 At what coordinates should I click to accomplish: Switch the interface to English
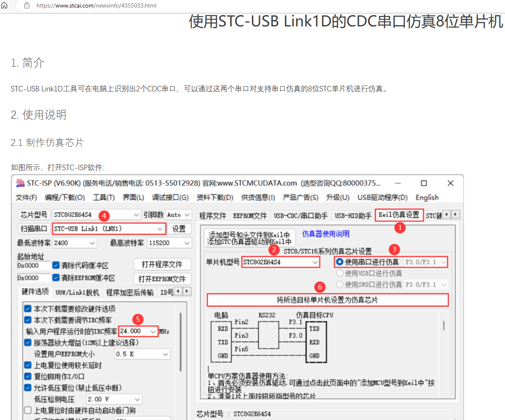click(427, 197)
